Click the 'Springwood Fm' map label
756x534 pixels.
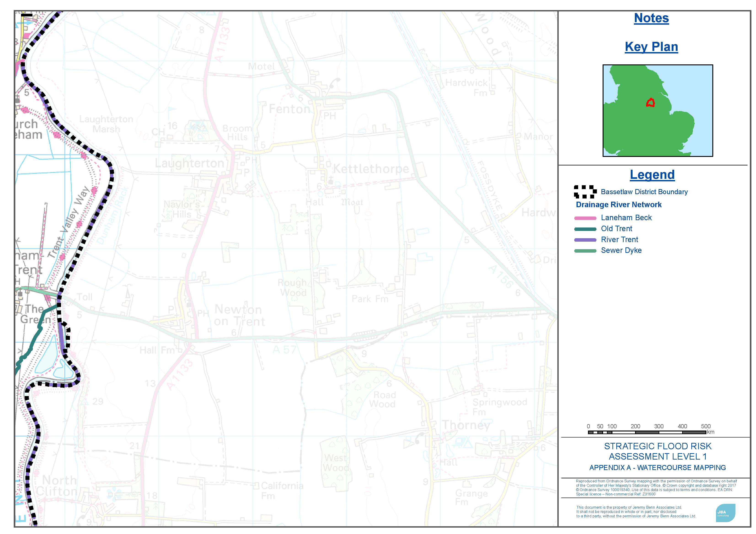(500, 407)
